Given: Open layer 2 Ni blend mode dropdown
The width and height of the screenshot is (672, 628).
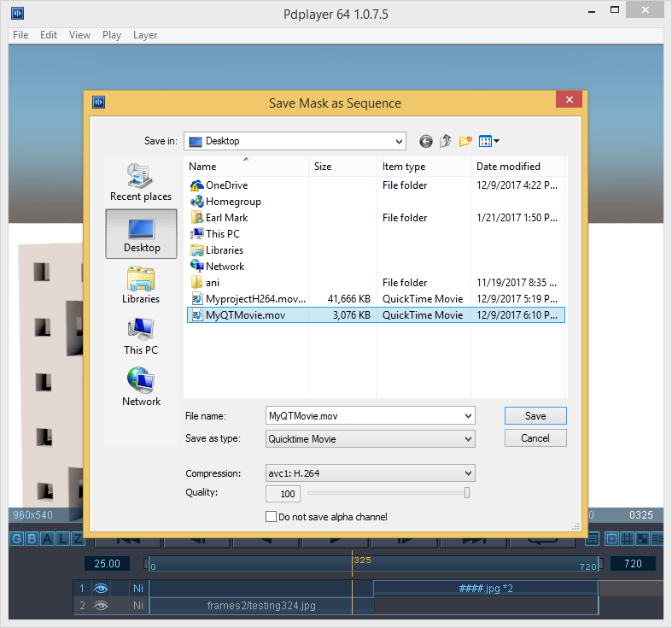Looking at the screenshot, I should (x=138, y=605).
